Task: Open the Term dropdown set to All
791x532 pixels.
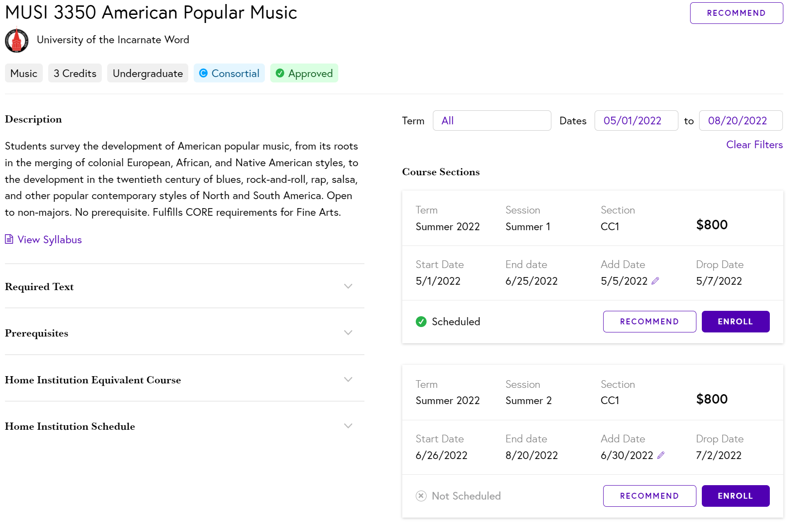Action: pyautogui.click(x=492, y=121)
